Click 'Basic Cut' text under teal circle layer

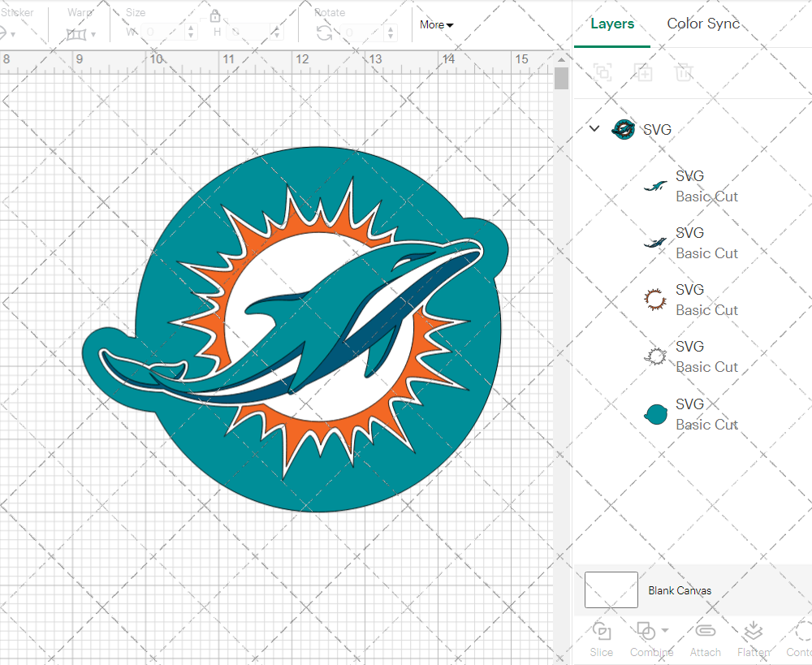pos(706,425)
